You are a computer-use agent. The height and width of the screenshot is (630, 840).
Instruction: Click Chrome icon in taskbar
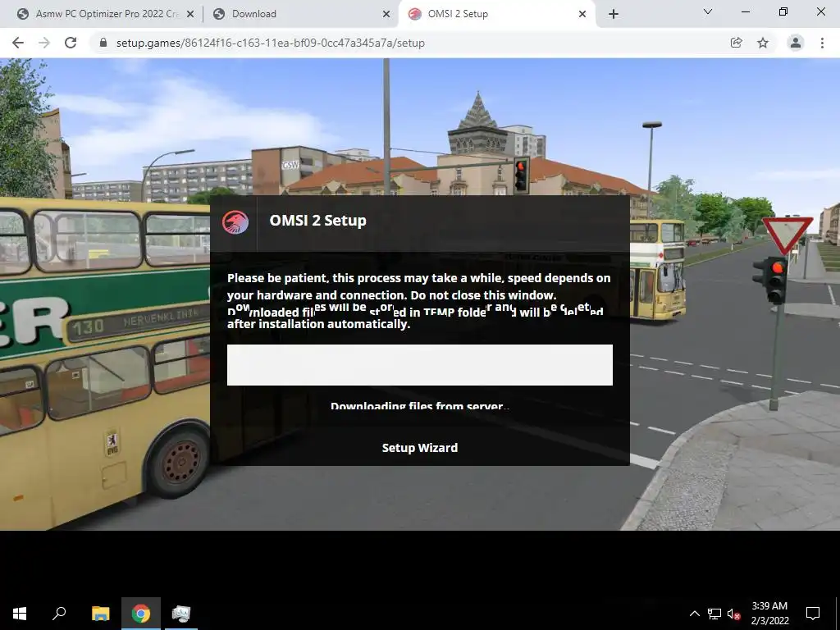(141, 614)
